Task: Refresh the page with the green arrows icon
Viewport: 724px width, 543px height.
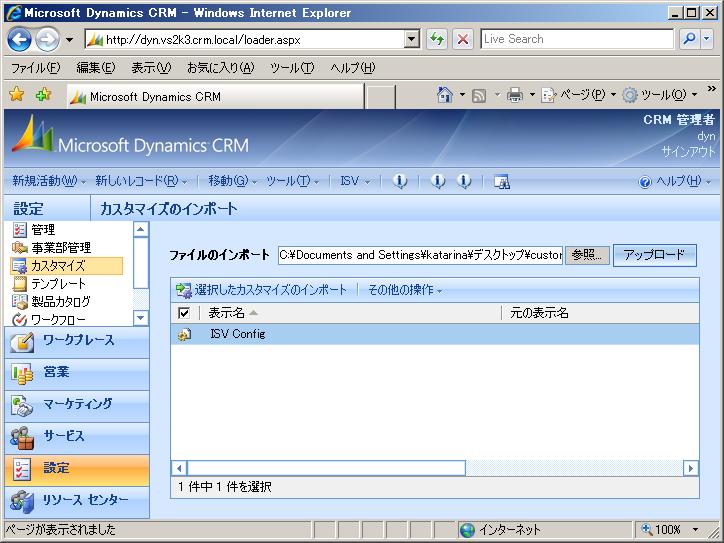Action: click(x=436, y=40)
